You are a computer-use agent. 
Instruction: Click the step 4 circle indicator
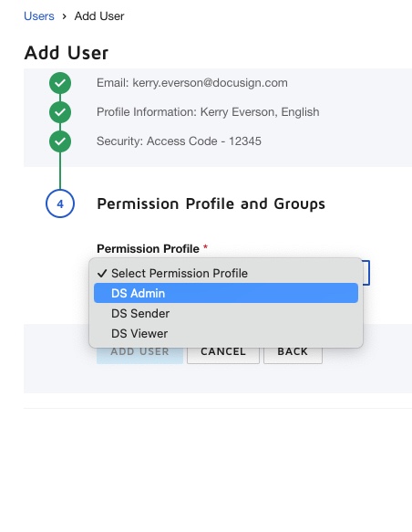[60, 203]
